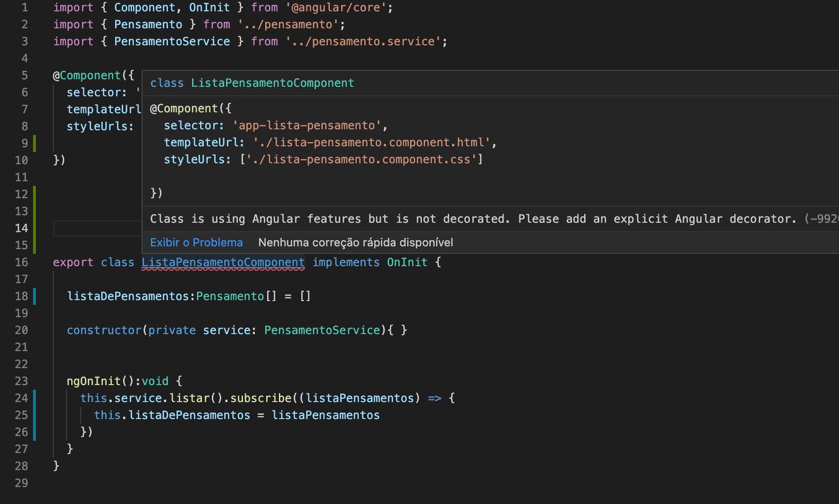This screenshot has width=839, height=504.
Task: Click 'ngOnInit' method name
Action: point(93,381)
